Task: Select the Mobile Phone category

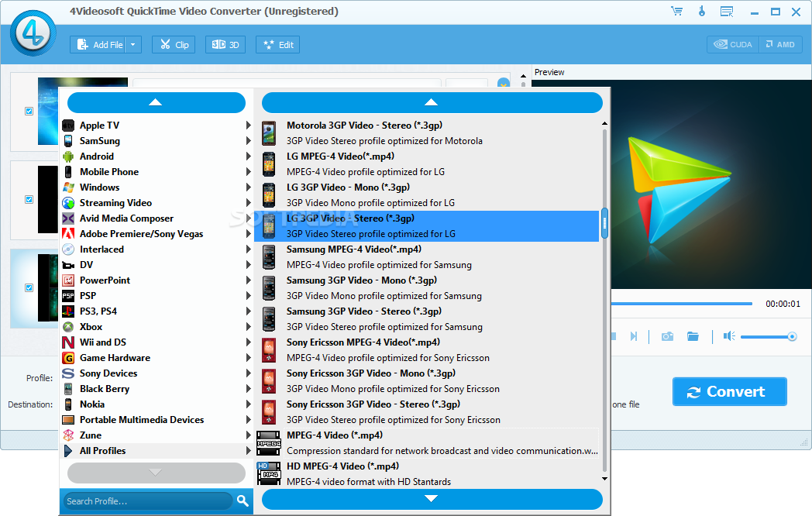Action: pos(156,172)
